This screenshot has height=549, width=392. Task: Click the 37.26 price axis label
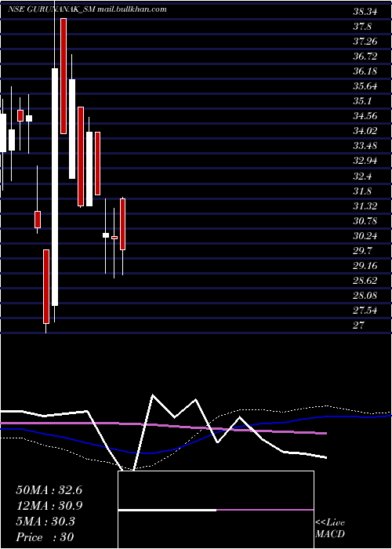coord(365,42)
